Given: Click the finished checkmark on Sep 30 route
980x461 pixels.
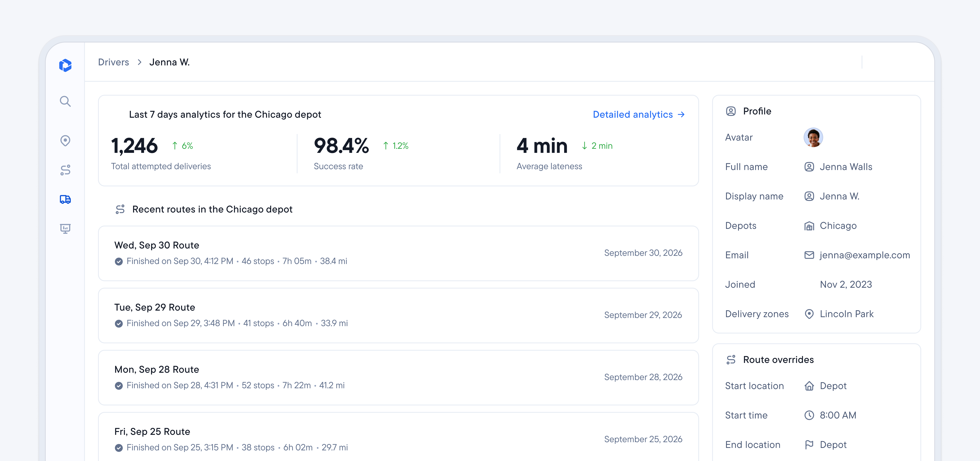Looking at the screenshot, I should click(119, 262).
